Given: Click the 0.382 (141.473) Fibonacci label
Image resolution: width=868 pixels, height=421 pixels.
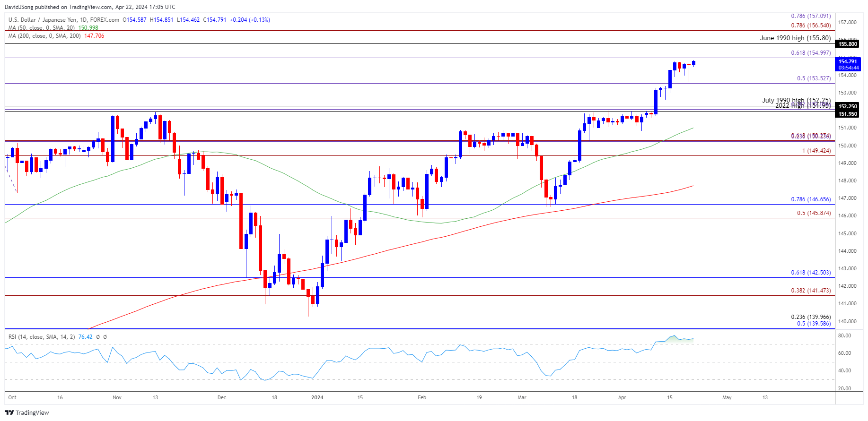Looking at the screenshot, I should [x=811, y=291].
